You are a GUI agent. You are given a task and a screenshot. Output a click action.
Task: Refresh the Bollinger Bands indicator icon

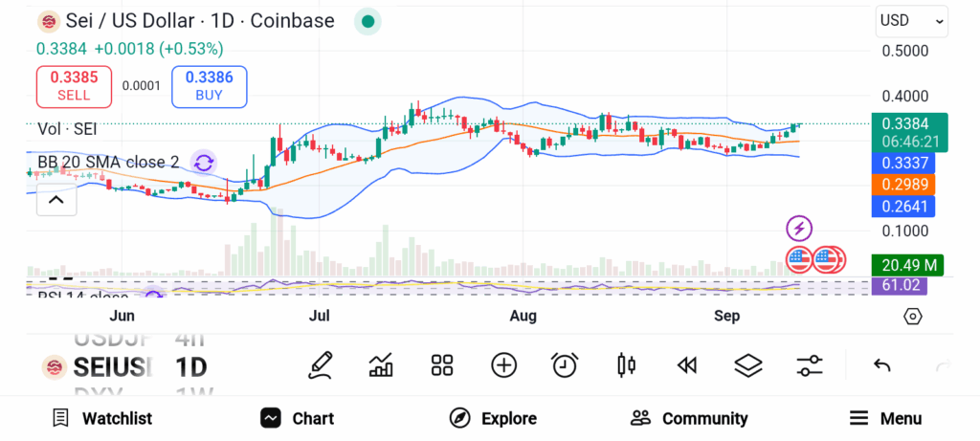[204, 162]
